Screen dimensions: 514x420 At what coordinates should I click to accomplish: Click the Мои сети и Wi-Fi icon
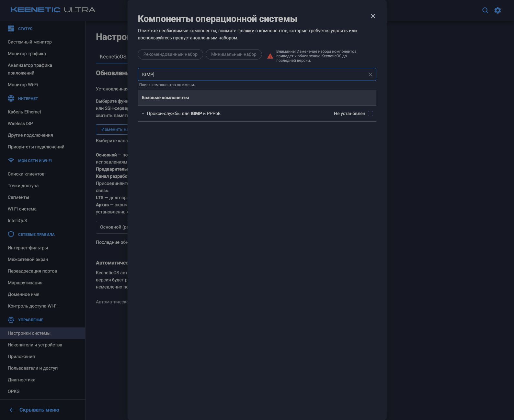(x=11, y=160)
